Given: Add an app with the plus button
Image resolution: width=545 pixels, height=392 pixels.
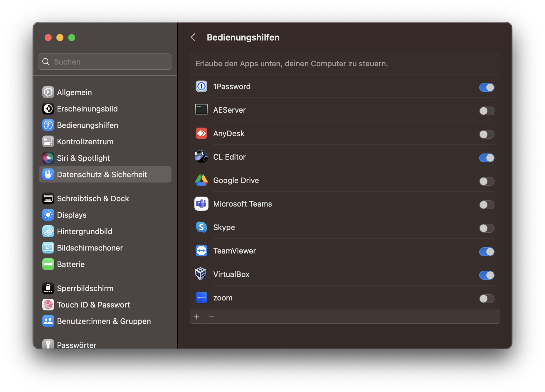Looking at the screenshot, I should click(197, 317).
